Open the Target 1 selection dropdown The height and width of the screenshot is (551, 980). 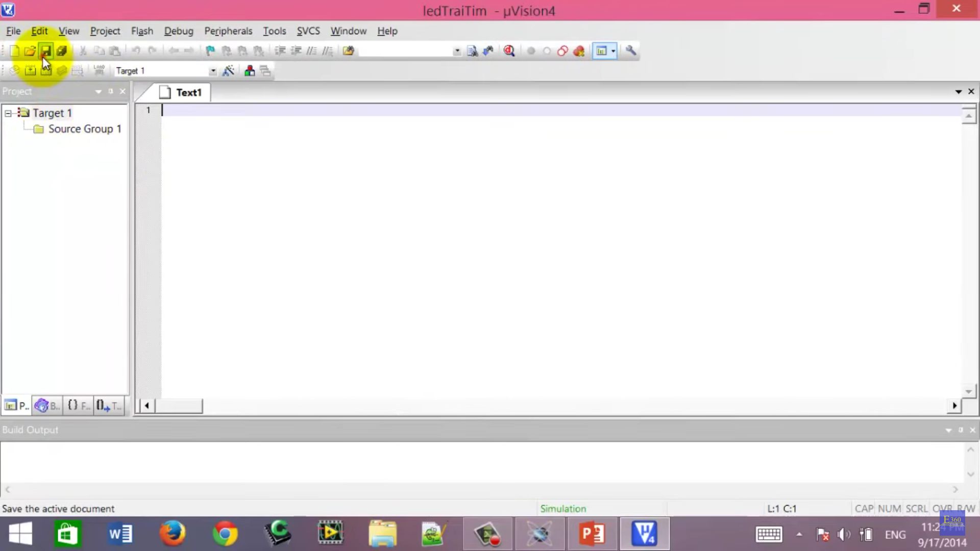(213, 71)
